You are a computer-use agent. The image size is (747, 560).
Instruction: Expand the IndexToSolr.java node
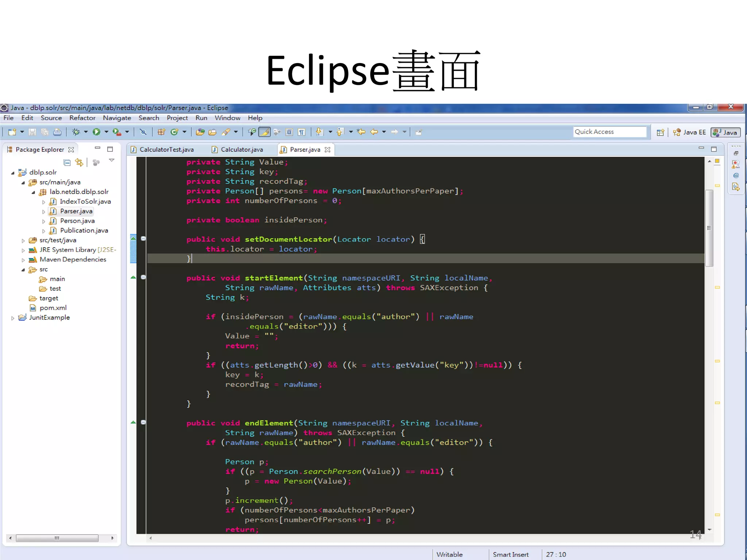43,202
